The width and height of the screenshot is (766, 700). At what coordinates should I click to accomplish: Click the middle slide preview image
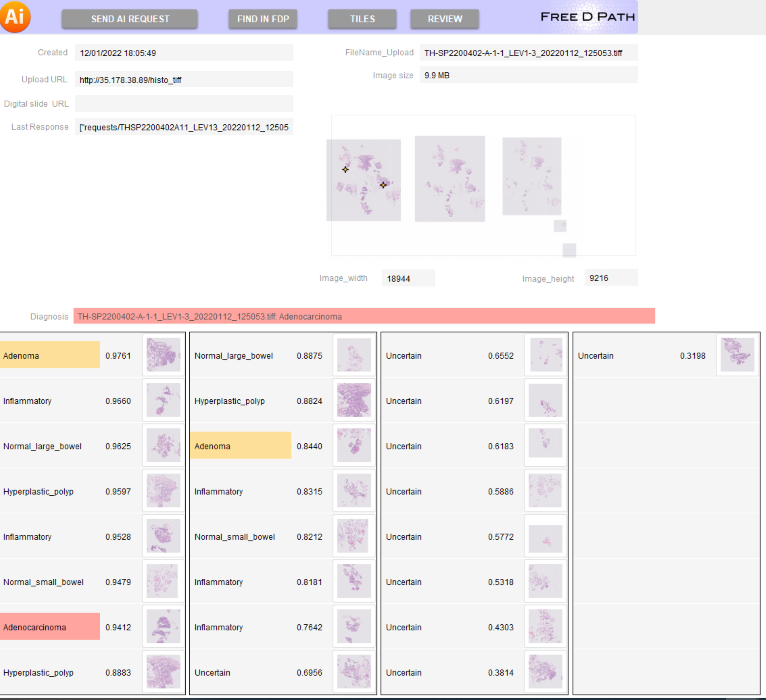[x=449, y=177]
